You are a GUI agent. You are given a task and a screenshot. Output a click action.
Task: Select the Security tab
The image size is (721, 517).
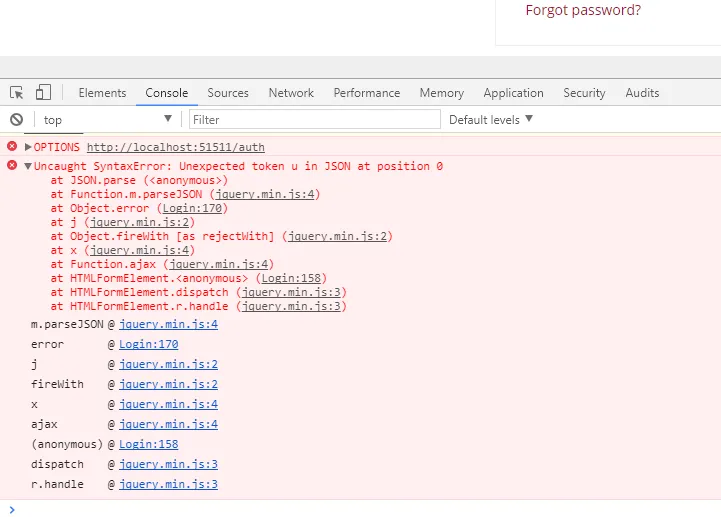584,93
